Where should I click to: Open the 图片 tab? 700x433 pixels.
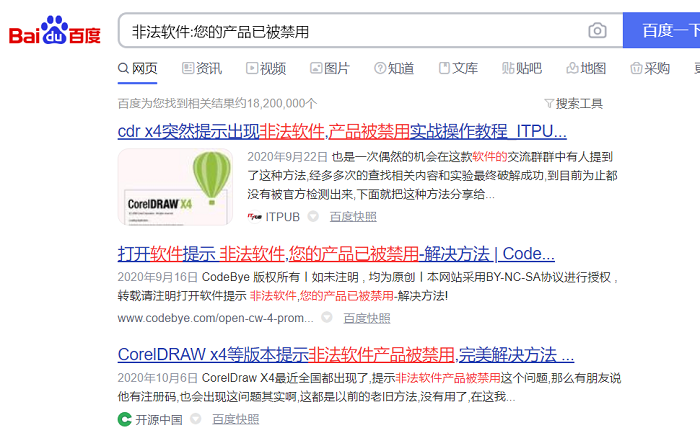tap(330, 68)
